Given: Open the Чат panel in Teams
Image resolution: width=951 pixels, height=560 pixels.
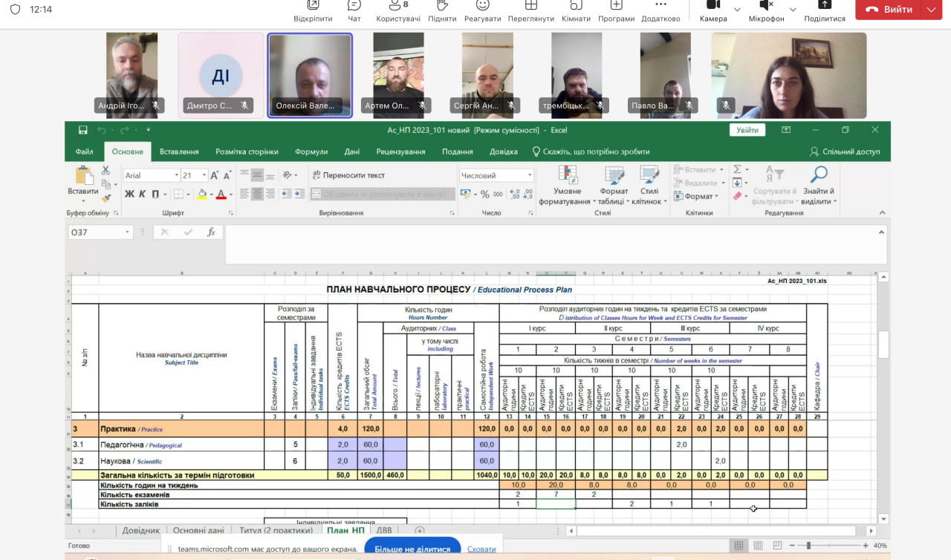Looking at the screenshot, I should [354, 6].
